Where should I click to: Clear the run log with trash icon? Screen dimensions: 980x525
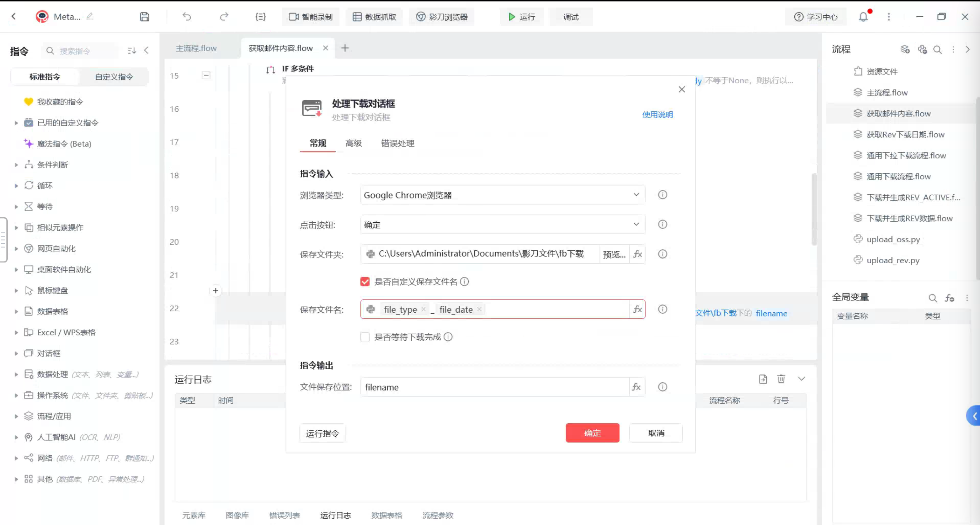tap(781, 379)
